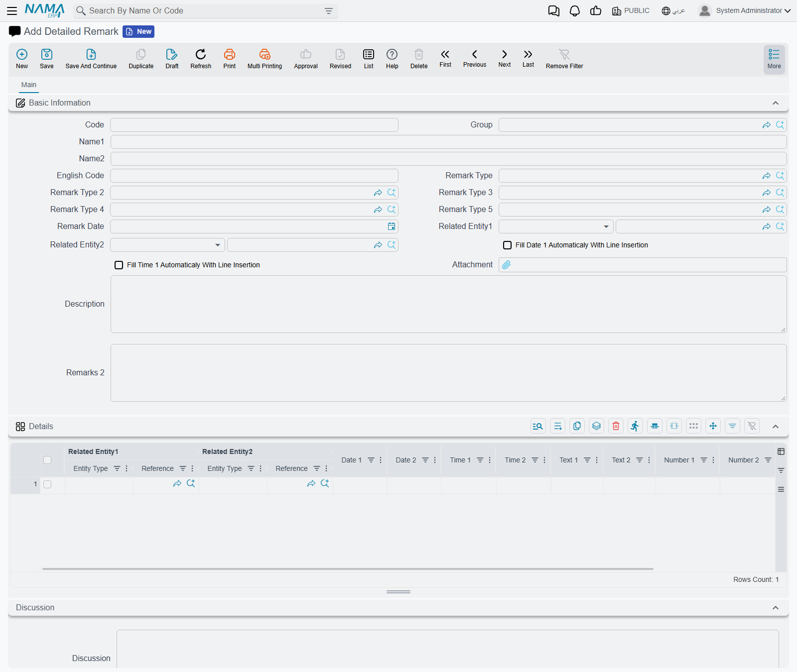Focus the Search By Name Or Code box
The image size is (797, 672).
tap(205, 11)
